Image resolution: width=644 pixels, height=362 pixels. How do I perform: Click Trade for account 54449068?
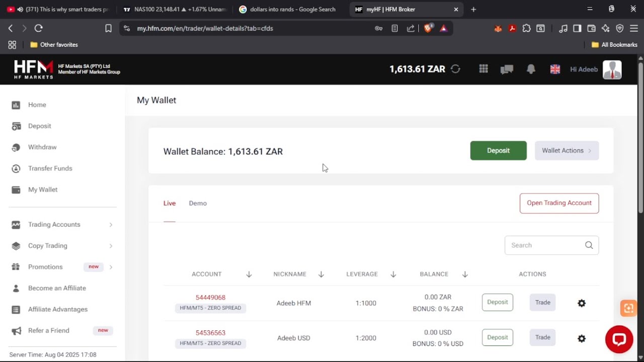coord(542,302)
